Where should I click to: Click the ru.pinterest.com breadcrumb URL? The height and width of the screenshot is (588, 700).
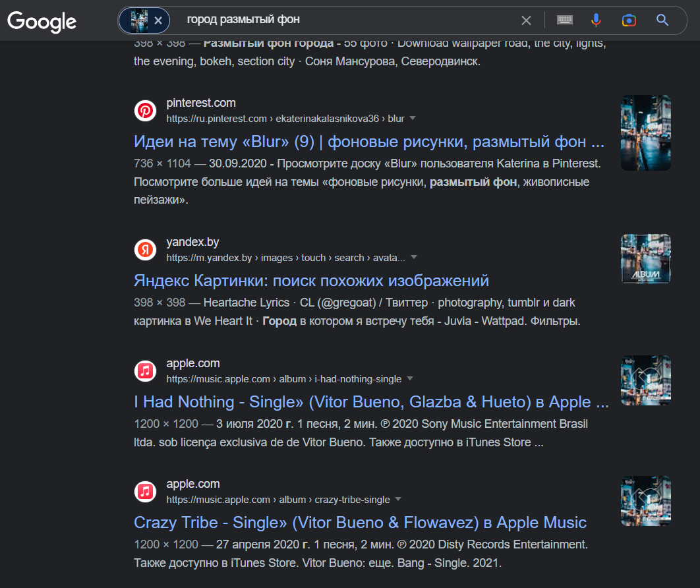(x=285, y=119)
